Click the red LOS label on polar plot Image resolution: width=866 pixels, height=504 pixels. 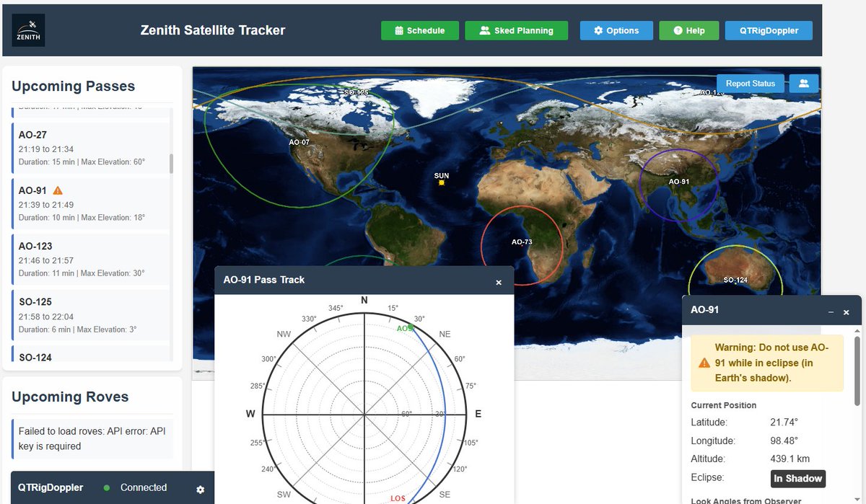tap(398, 498)
